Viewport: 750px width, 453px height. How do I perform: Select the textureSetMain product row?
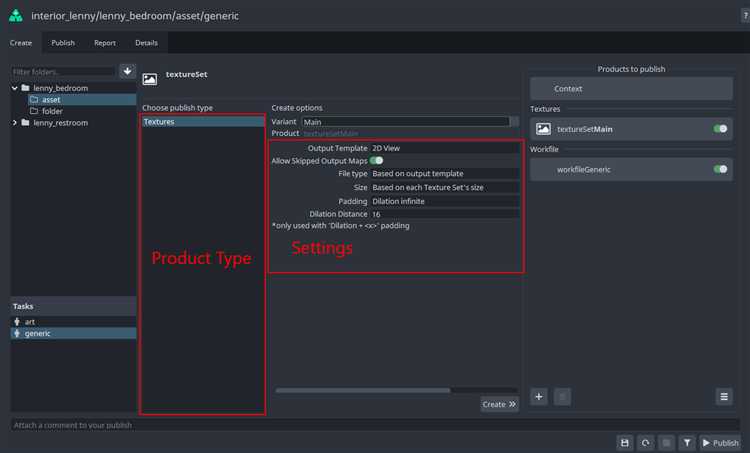click(631, 129)
